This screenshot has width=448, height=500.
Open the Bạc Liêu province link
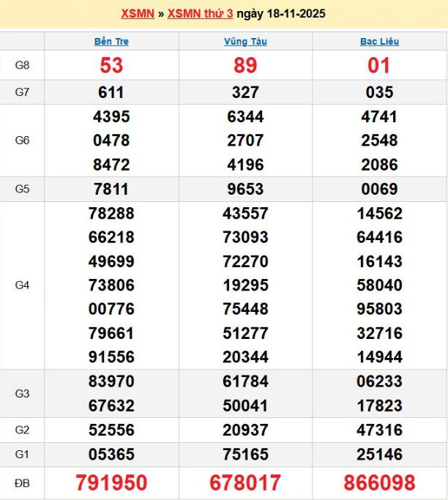tap(379, 42)
